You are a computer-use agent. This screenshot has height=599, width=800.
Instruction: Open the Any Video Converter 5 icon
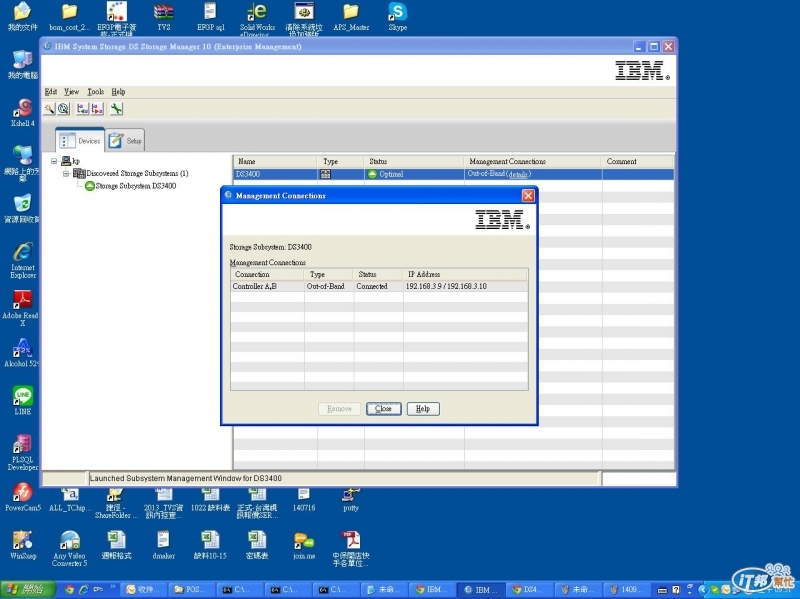[x=70, y=548]
